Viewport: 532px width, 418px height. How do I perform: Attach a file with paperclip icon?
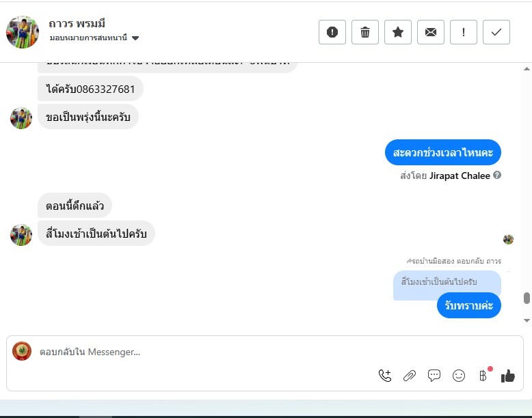coord(410,376)
